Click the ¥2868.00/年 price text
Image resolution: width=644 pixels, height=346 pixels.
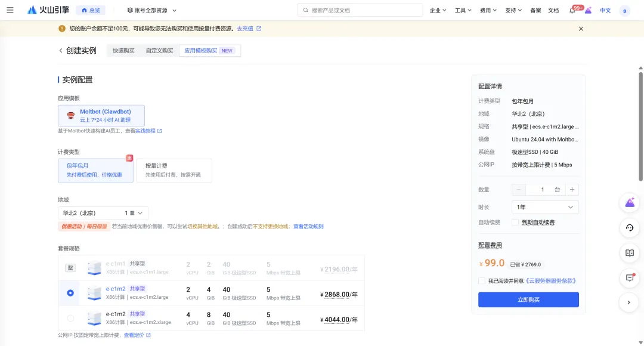(x=339, y=295)
